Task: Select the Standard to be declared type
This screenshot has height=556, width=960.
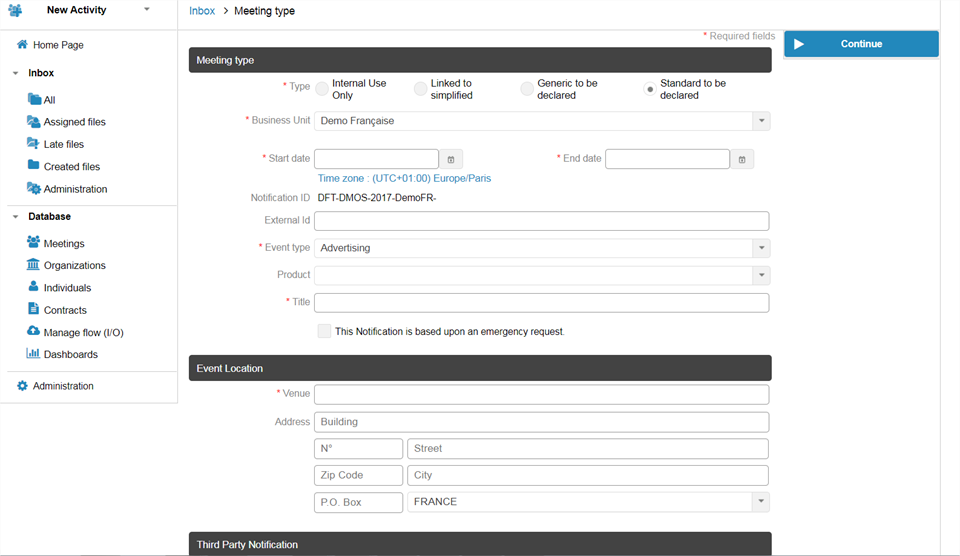Action: point(650,89)
